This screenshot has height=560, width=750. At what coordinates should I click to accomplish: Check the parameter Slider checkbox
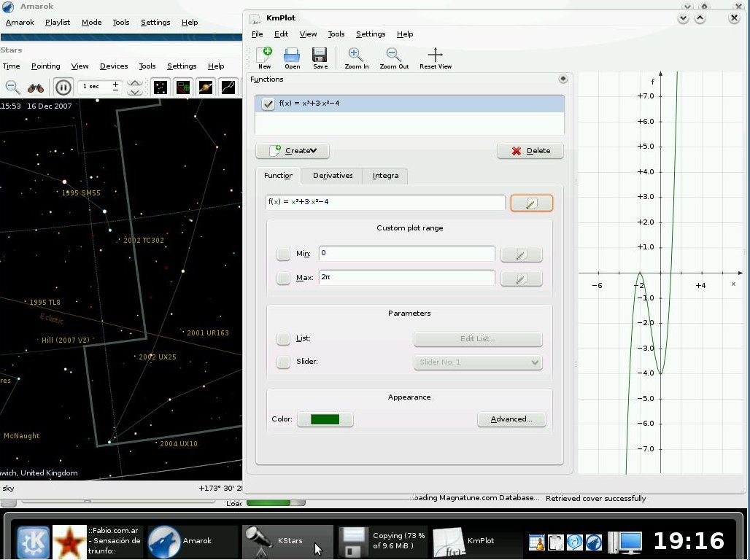(283, 362)
